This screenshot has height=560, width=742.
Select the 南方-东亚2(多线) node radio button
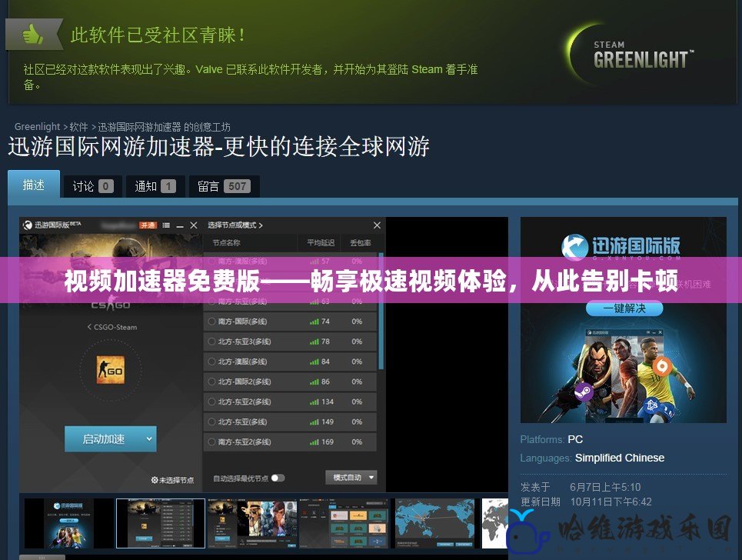[211, 442]
